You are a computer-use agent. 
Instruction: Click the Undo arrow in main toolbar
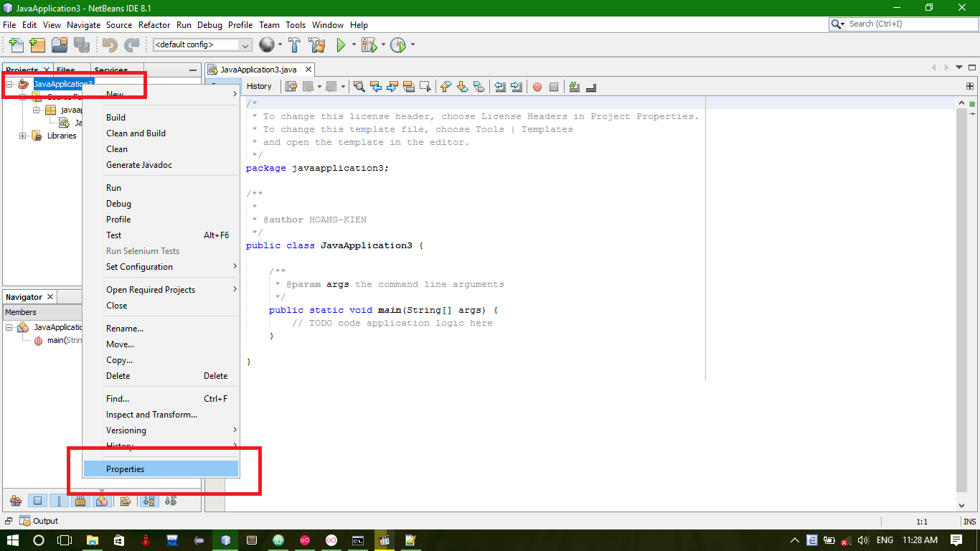pos(110,45)
